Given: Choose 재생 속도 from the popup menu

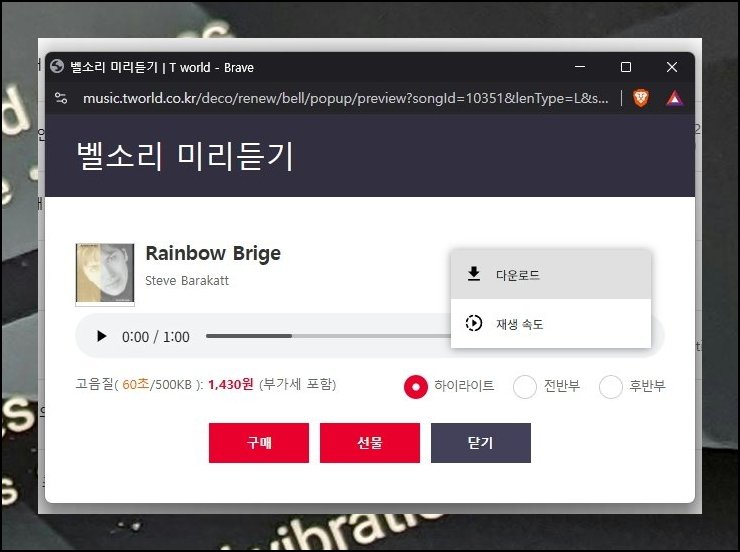Looking at the screenshot, I should (x=551, y=324).
